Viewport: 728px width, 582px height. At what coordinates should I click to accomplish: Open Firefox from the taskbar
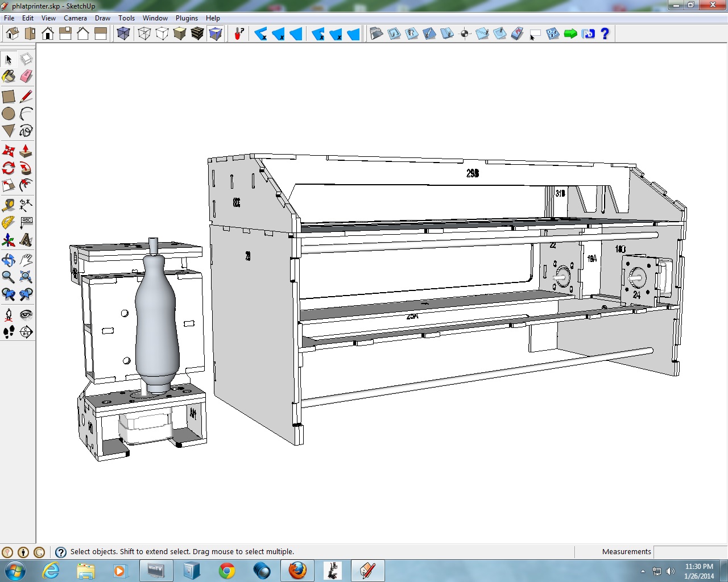click(x=297, y=570)
